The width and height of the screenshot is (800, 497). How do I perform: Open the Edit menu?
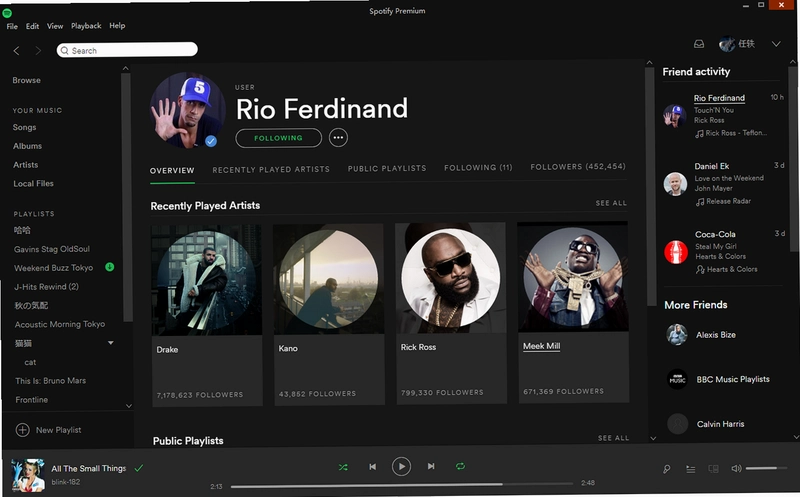(33, 26)
